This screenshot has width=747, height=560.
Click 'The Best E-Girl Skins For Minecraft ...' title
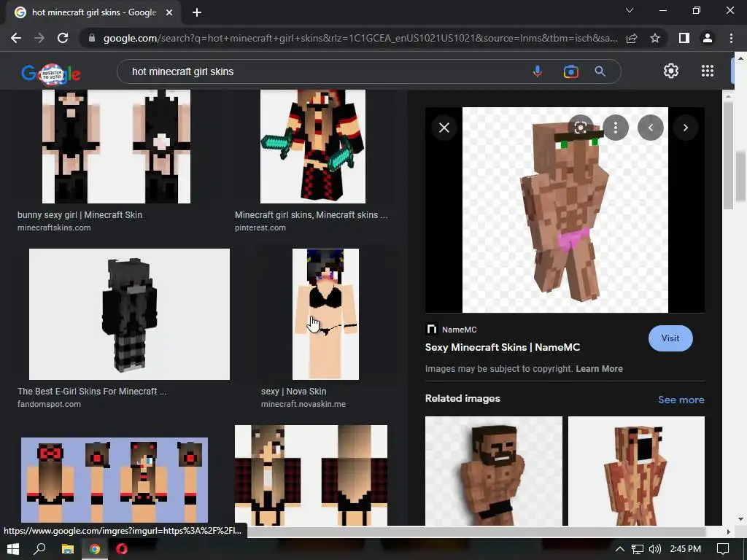(x=92, y=391)
